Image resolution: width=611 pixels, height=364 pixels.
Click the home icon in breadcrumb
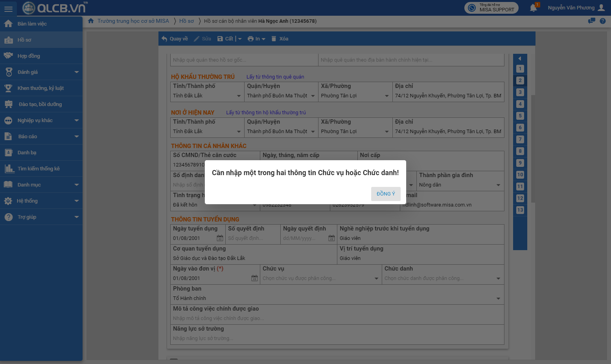pos(91,21)
